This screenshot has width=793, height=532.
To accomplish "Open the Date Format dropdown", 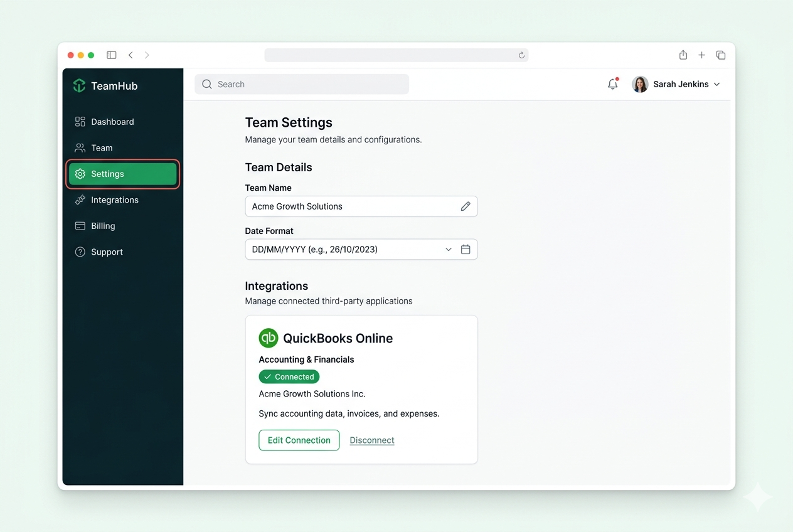I will [x=361, y=249].
